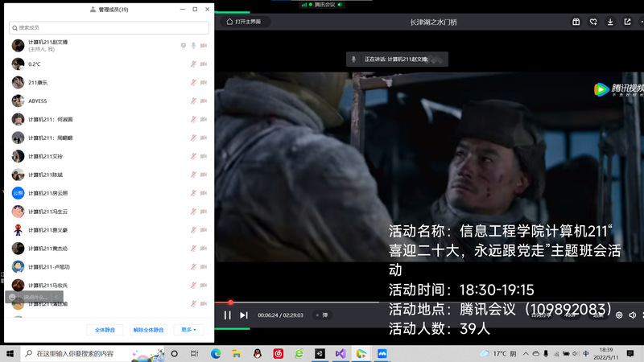Click the gift box icon in player header

pos(576,22)
